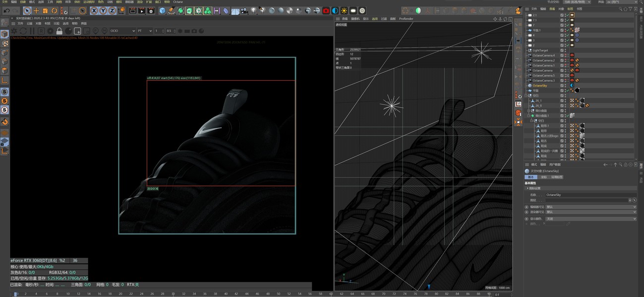This screenshot has width=644, height=297.
Task: Click Render View clapperboard icon
Action: (x=133, y=10)
